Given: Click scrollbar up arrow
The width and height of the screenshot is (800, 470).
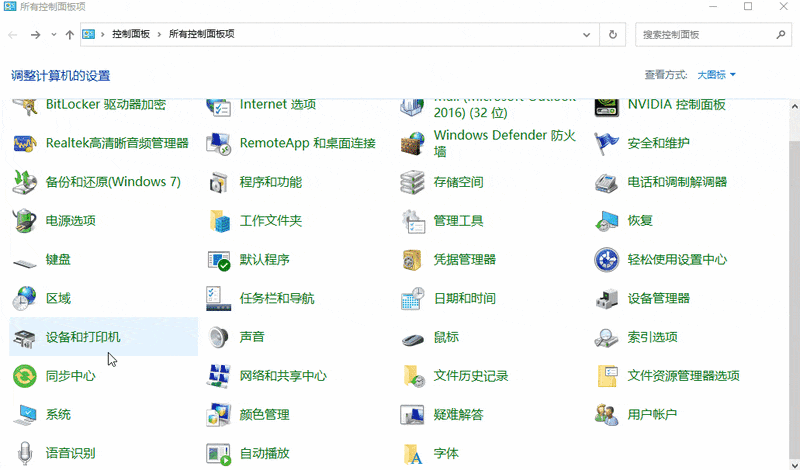Looking at the screenshot, I should (794, 107).
